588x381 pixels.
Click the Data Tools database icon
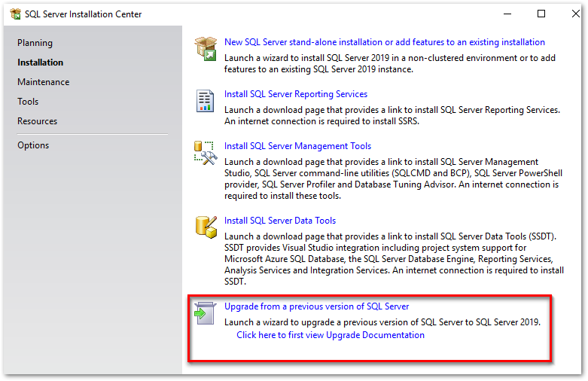(206, 227)
